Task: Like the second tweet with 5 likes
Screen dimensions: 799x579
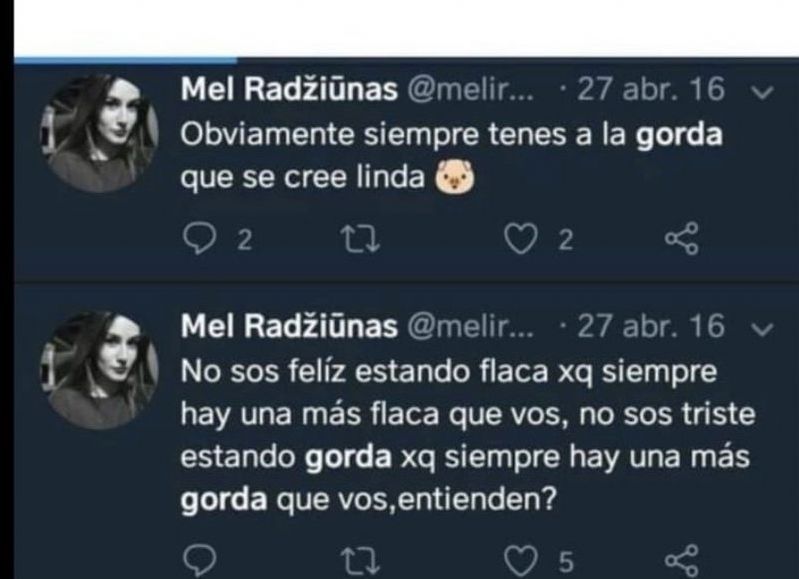Action: click(520, 560)
